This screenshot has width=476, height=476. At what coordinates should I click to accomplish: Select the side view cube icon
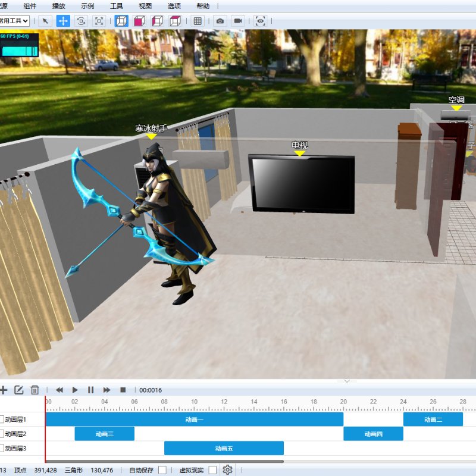[x=157, y=21]
